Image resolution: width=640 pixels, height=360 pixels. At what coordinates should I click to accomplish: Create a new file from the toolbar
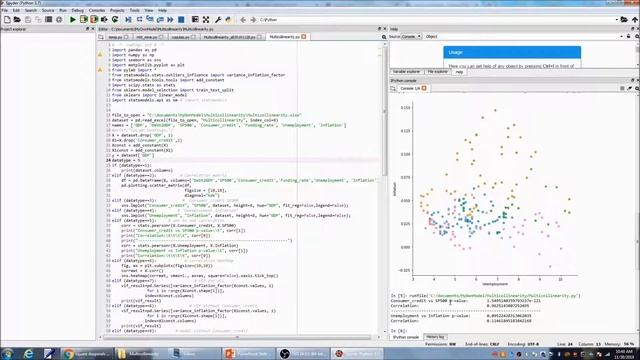pos(7,20)
